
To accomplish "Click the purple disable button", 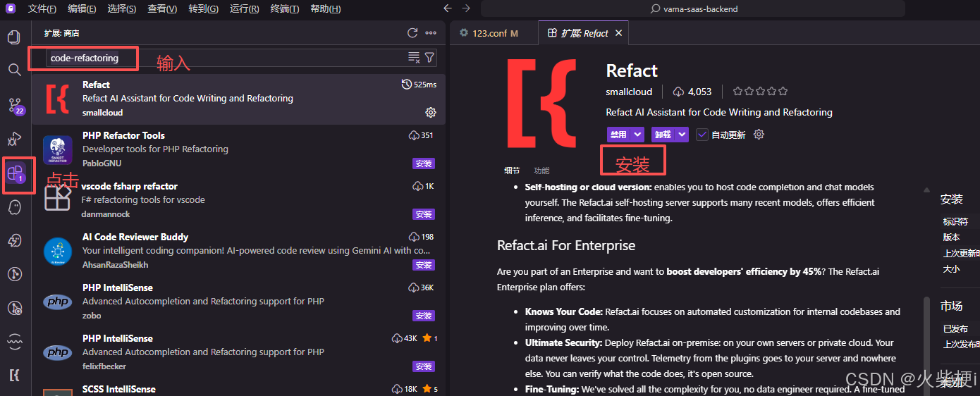I will 618,134.
